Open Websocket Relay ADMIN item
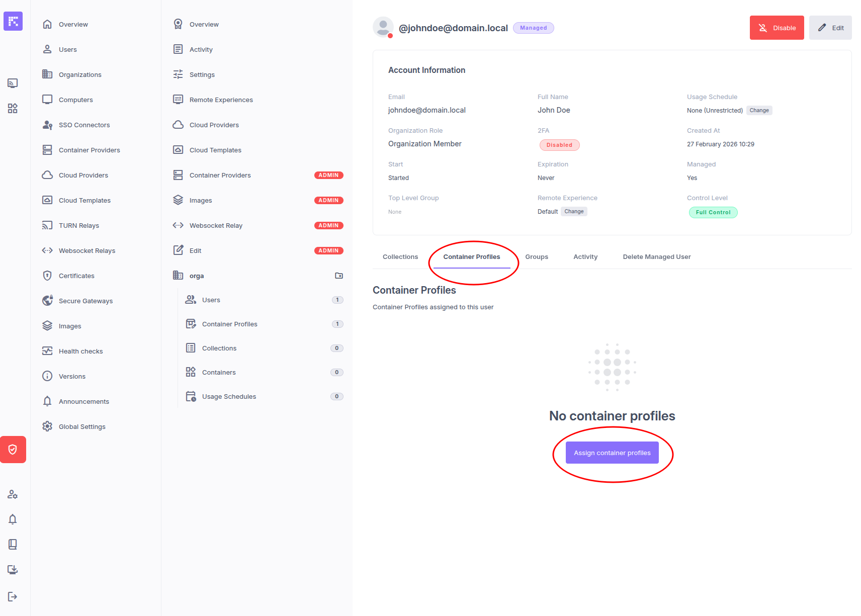This screenshot has height=616, width=861. coord(257,225)
